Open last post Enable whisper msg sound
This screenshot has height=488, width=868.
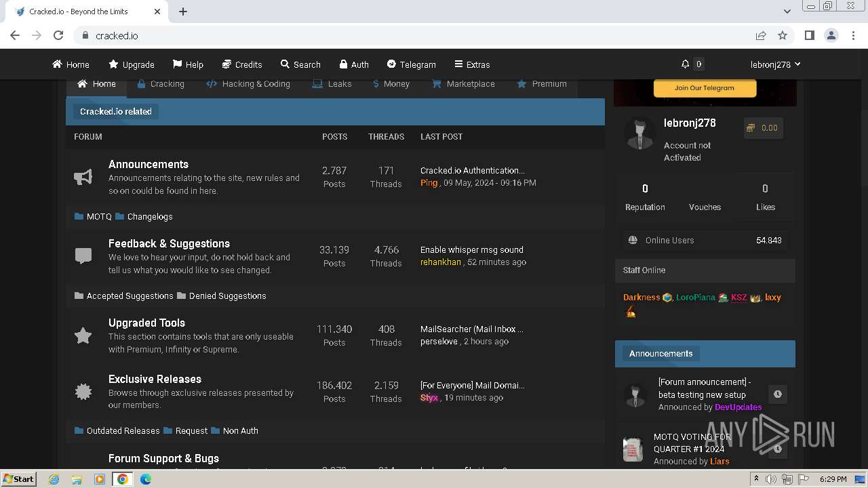pyautogui.click(x=472, y=249)
